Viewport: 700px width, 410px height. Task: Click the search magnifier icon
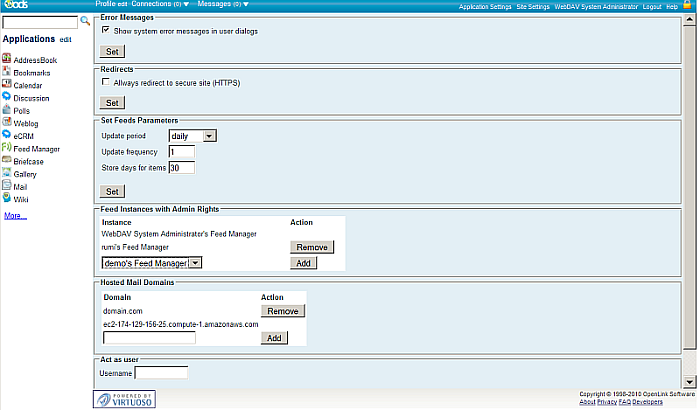(84, 20)
